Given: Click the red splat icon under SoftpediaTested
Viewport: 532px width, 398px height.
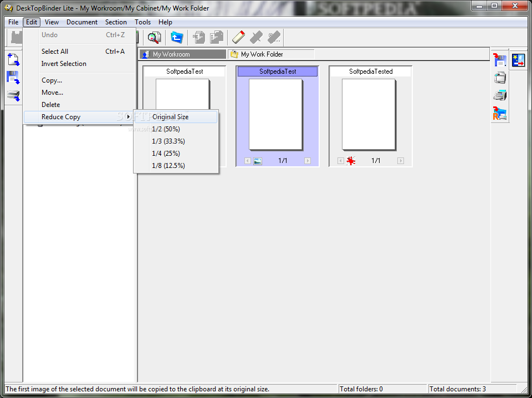Looking at the screenshot, I should click(351, 161).
